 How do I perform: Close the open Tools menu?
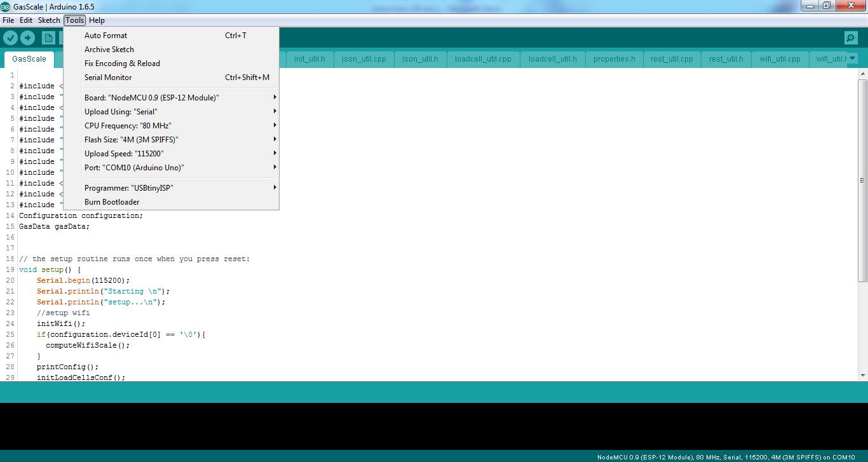[x=74, y=20]
